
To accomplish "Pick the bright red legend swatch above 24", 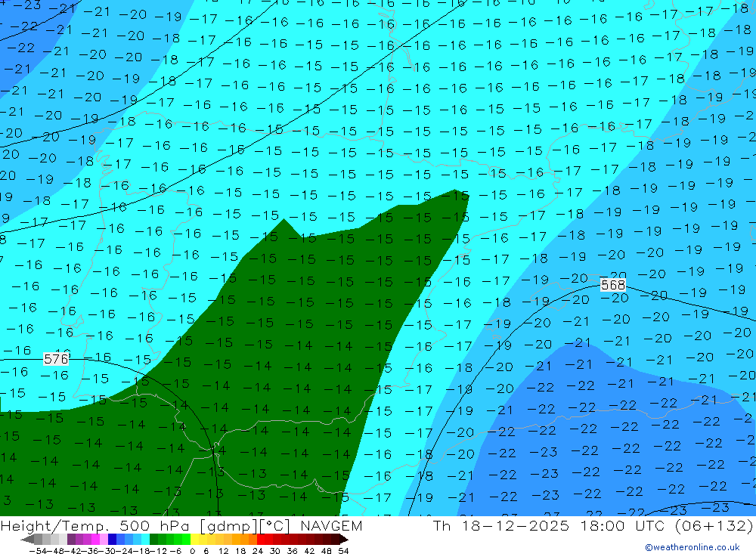I will click(x=261, y=539).
